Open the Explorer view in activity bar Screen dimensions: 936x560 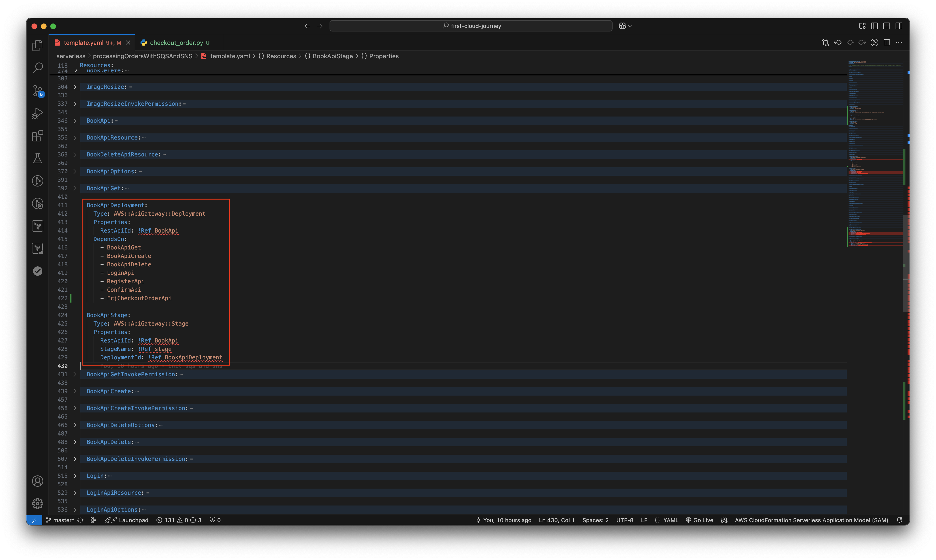click(x=37, y=46)
